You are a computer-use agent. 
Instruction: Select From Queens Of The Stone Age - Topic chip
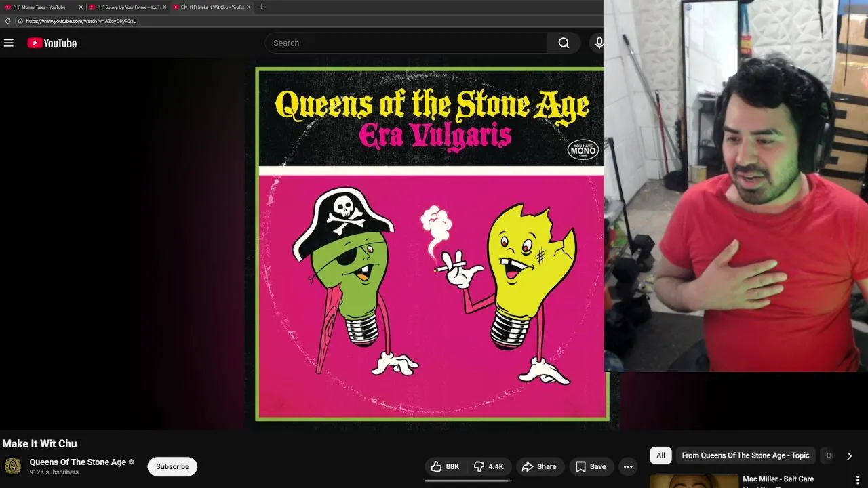(x=745, y=455)
